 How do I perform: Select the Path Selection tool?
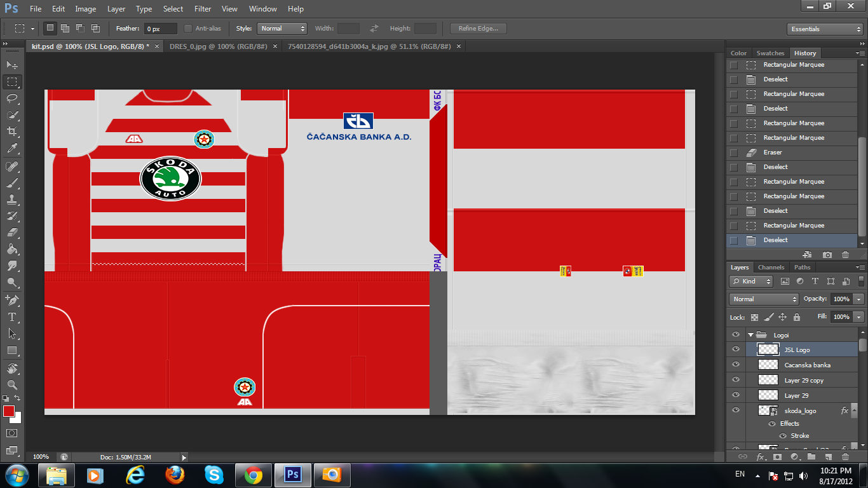click(12, 333)
